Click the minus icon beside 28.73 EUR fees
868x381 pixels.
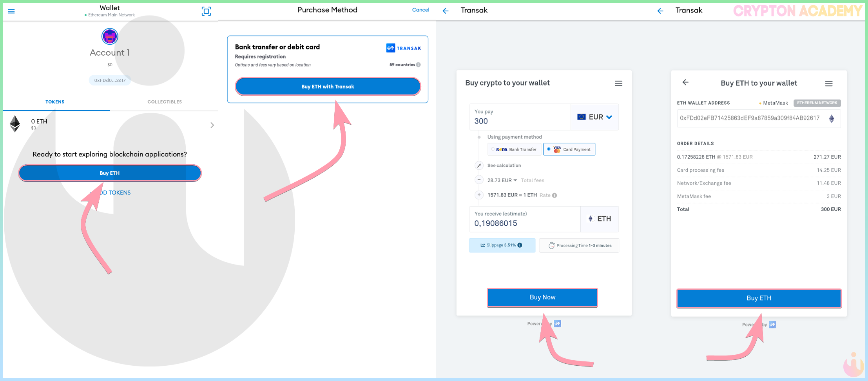tap(479, 180)
